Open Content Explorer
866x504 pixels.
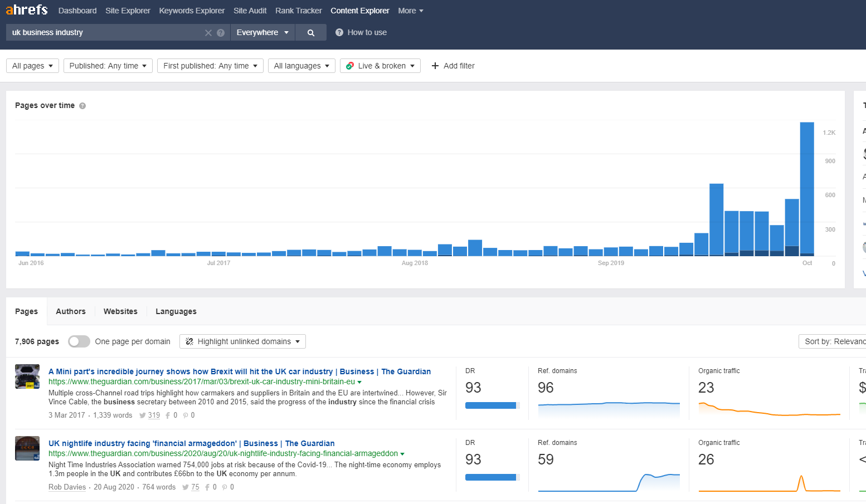[x=360, y=11]
